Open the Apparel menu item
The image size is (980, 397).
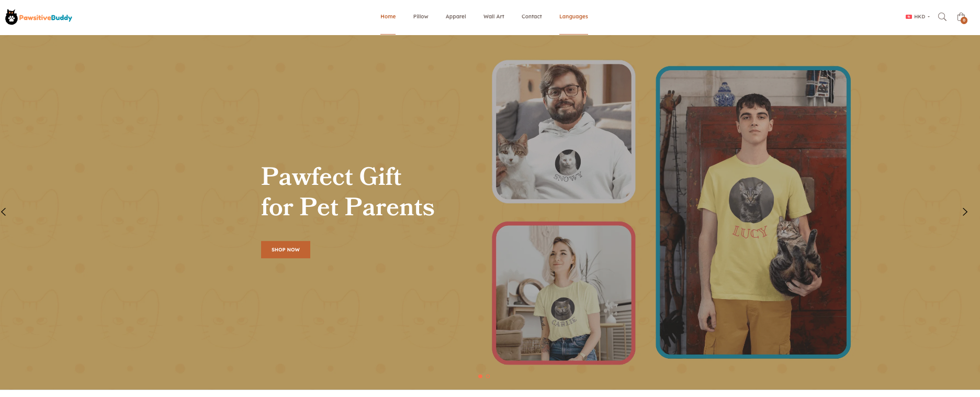(x=456, y=17)
